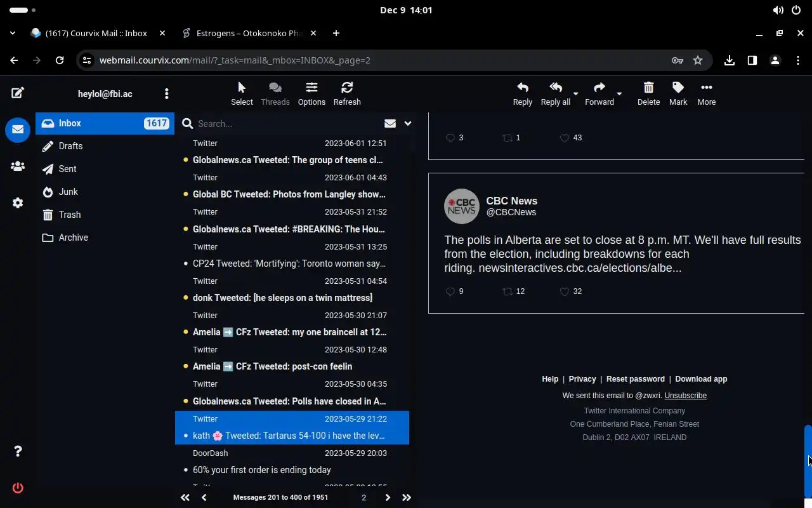Go to next page of messages

click(x=388, y=498)
